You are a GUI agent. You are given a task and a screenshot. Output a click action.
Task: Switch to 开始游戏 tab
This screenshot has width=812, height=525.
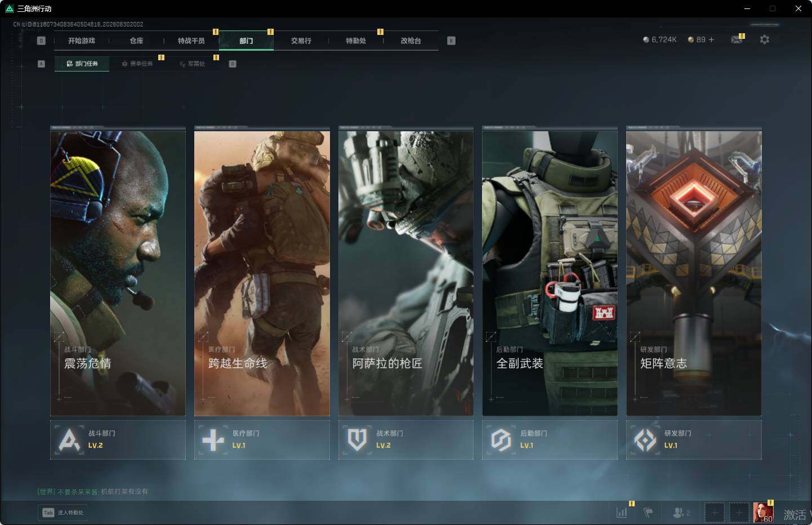(x=82, y=41)
